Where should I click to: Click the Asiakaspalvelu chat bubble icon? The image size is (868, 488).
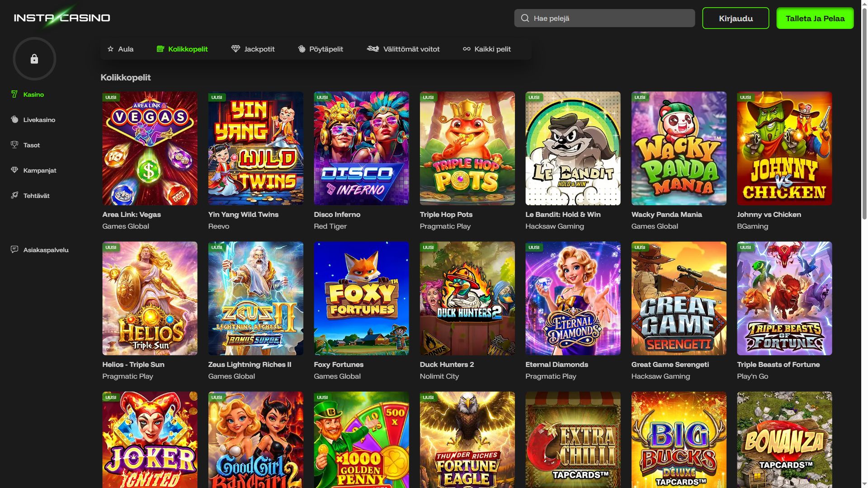point(14,249)
